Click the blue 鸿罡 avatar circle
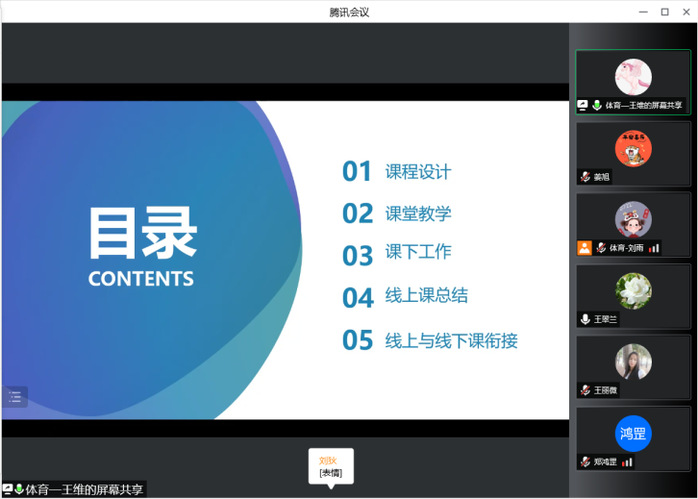The image size is (698, 499). click(633, 433)
